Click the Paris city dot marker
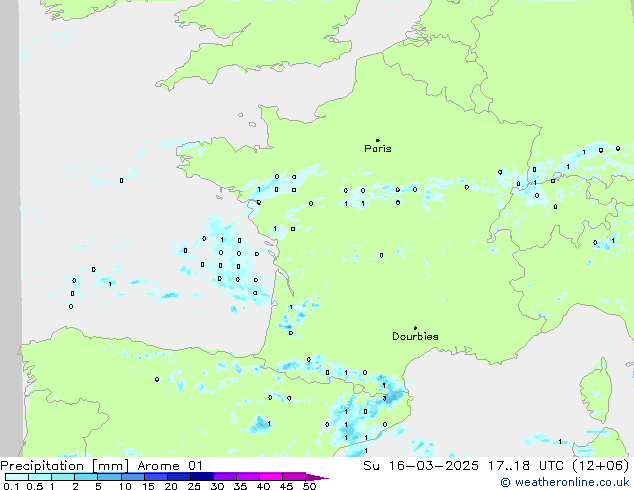Screen dimensions: 634x490 378,140
